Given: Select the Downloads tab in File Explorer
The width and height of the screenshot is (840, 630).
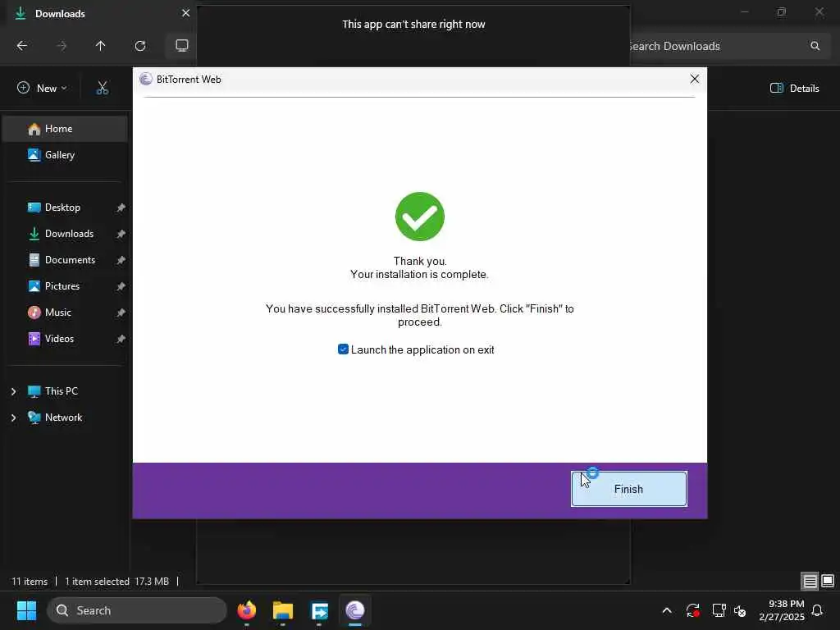Looking at the screenshot, I should (98, 13).
